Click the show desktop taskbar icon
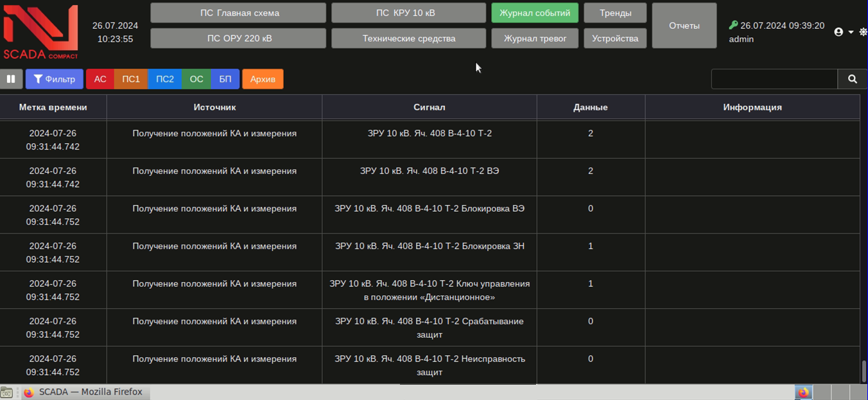 pos(7,392)
